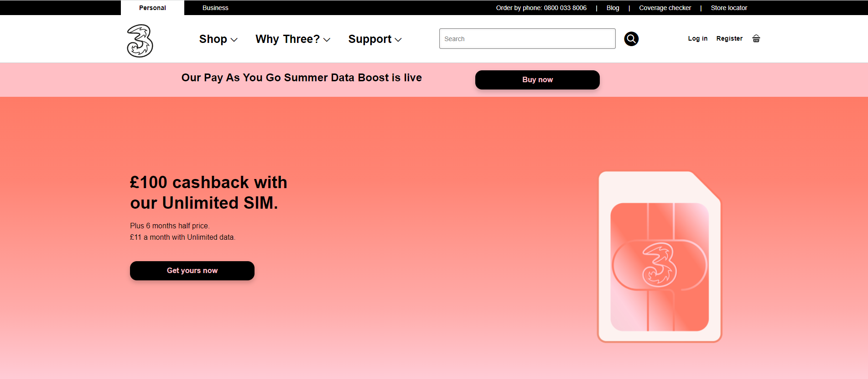Viewport: 868px width, 379px height.
Task: Focus the Search input field
Action: pyautogui.click(x=527, y=39)
